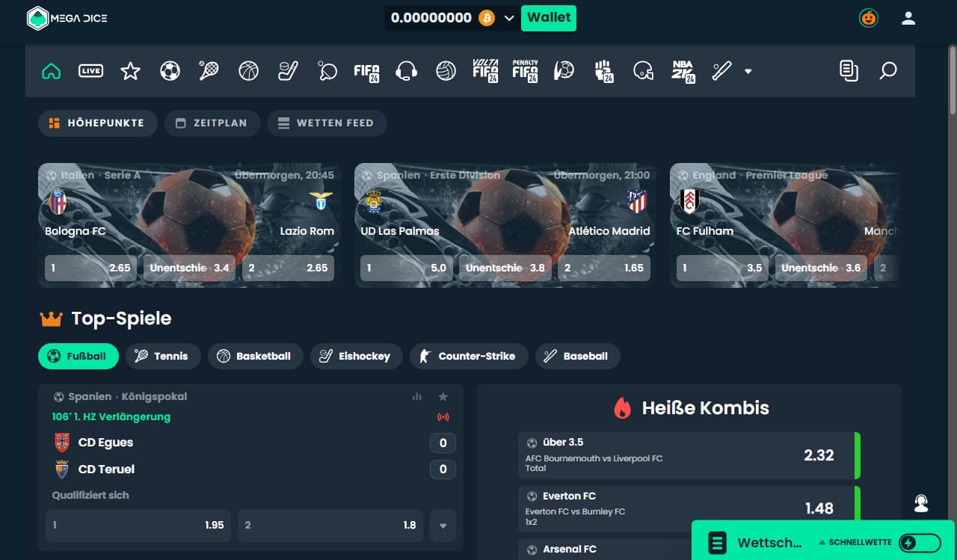Screen dimensions: 957x560
Task: Bet on FC Fulham odds 3.5
Action: click(x=722, y=268)
